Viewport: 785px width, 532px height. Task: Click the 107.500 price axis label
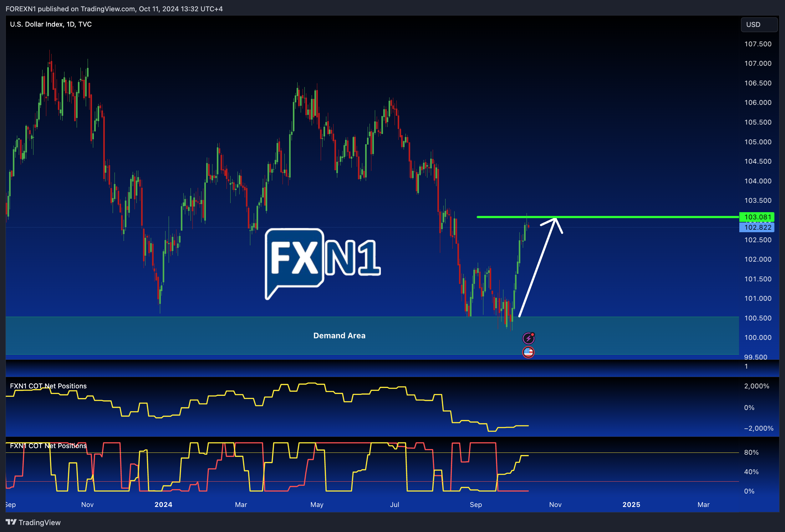(758, 44)
